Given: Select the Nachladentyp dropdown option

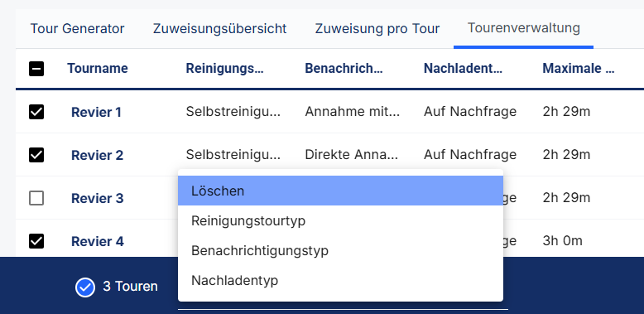Looking at the screenshot, I should point(340,280).
